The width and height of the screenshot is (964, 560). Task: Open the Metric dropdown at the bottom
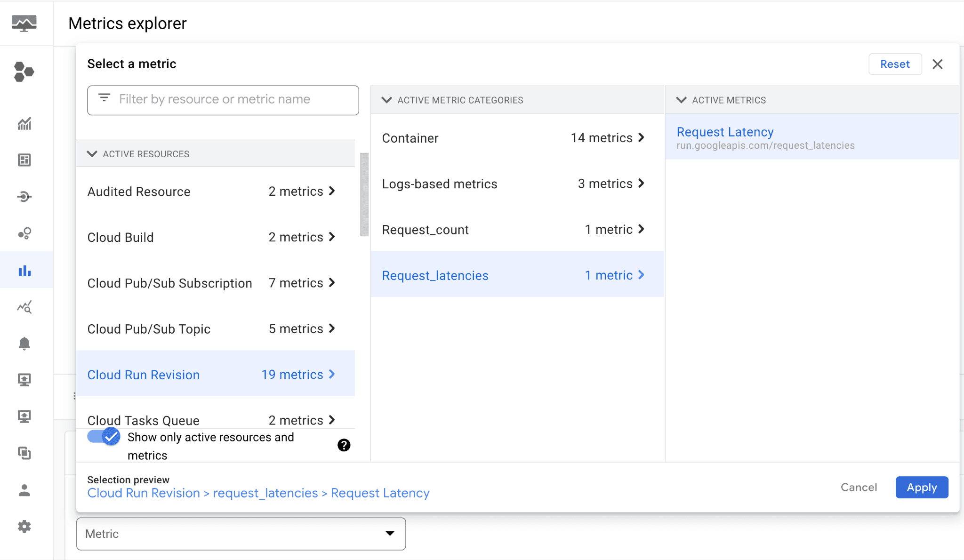[241, 533]
